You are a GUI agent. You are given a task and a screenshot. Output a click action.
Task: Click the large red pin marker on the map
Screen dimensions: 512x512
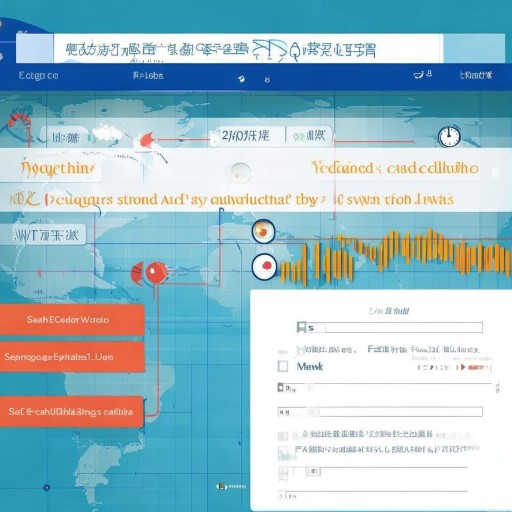[156, 273]
